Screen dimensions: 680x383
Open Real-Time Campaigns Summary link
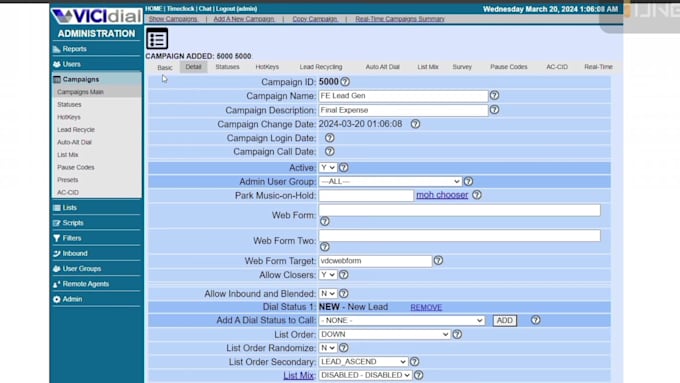tap(400, 19)
